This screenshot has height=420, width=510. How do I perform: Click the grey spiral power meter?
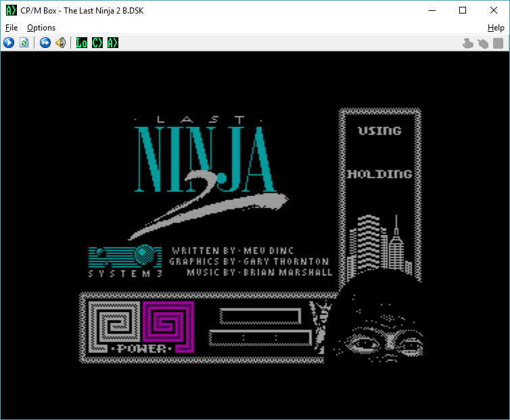114,327
